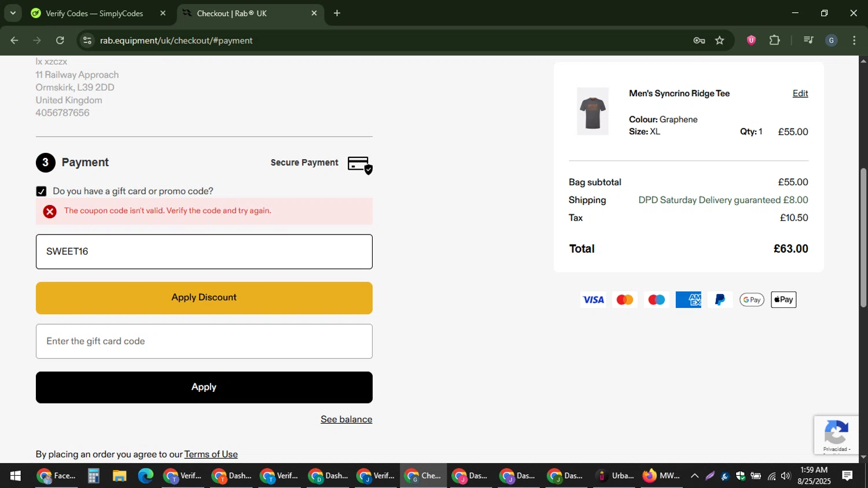Open the Extensions puzzle icon
This screenshot has width=868, height=488.
pos(775,40)
